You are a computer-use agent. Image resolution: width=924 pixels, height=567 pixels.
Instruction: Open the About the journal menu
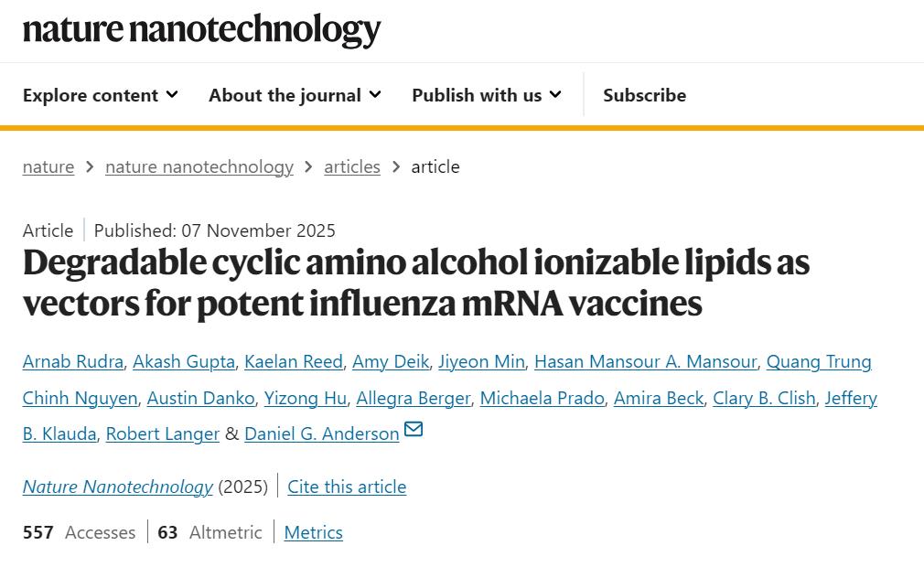(x=294, y=95)
